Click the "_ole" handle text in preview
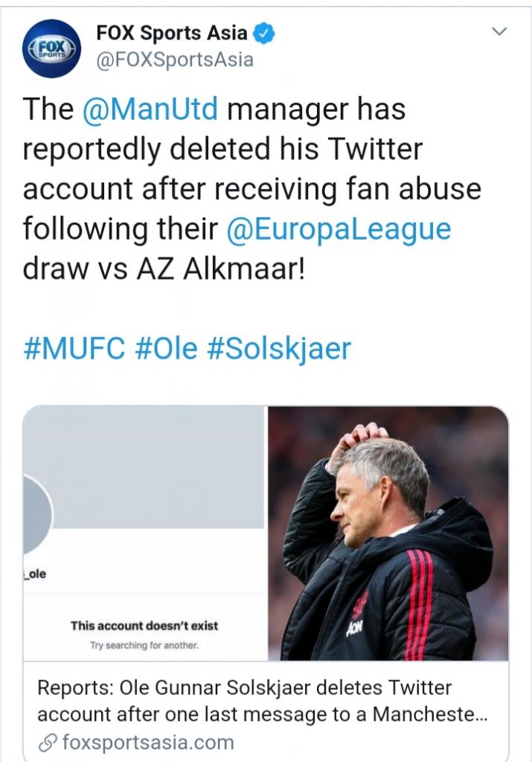 click(37, 574)
